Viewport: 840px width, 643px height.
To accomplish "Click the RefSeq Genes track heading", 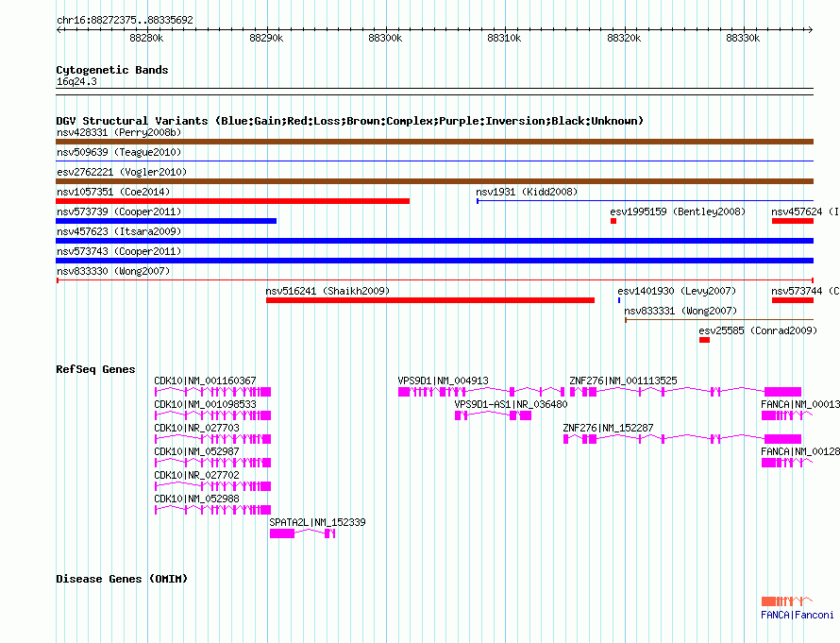I will coord(95,369).
